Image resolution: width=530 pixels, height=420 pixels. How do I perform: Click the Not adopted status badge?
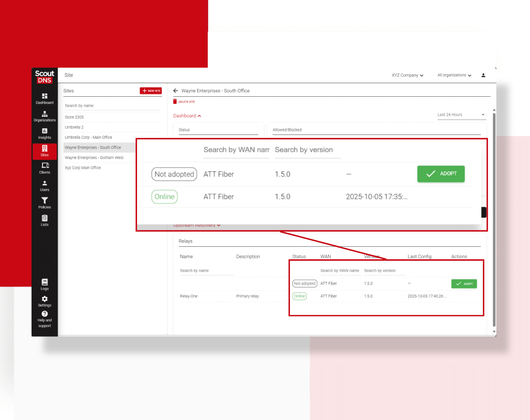click(174, 174)
